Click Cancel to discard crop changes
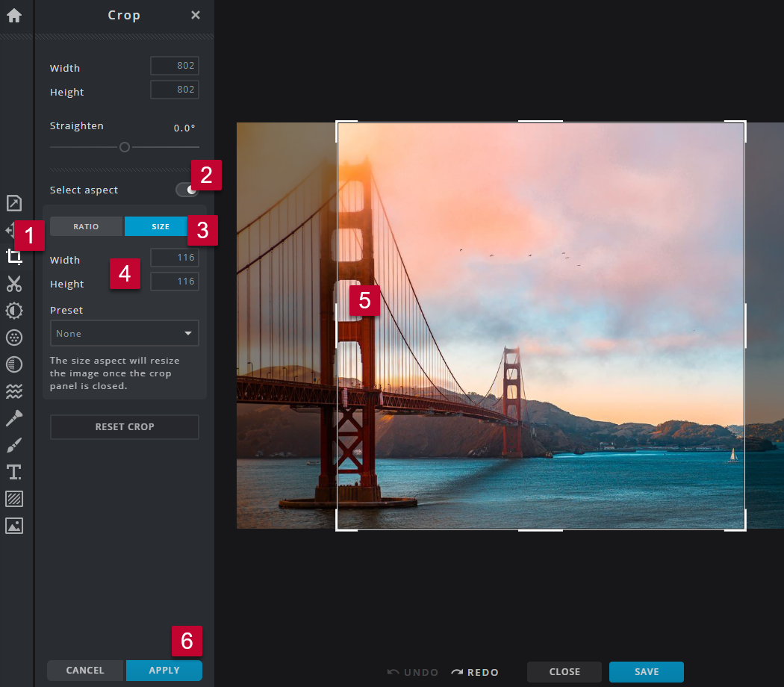 pos(84,670)
